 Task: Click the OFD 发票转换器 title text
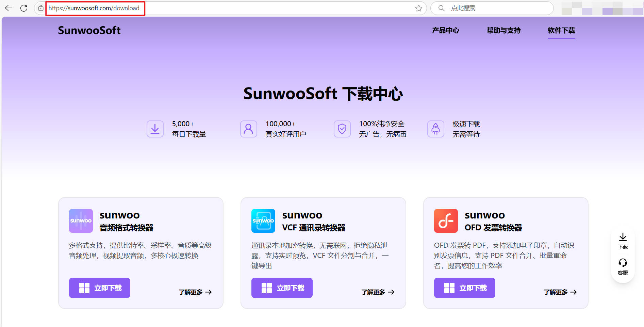click(493, 228)
